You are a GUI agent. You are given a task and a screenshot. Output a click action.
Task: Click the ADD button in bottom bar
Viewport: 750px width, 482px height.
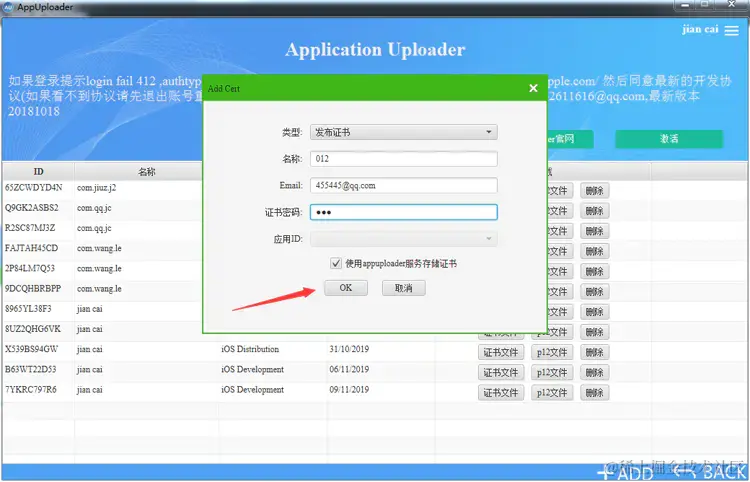[625, 472]
